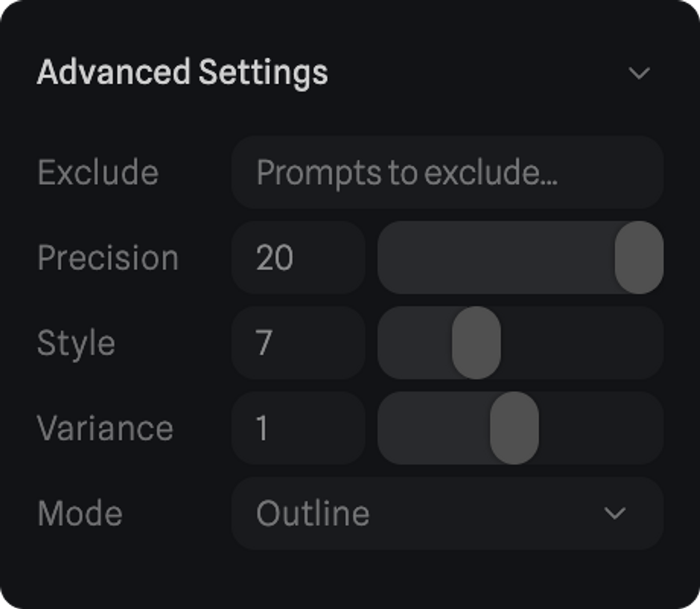700x609 pixels.
Task: Open the Mode dropdown showing Outline
Action: click(x=447, y=513)
